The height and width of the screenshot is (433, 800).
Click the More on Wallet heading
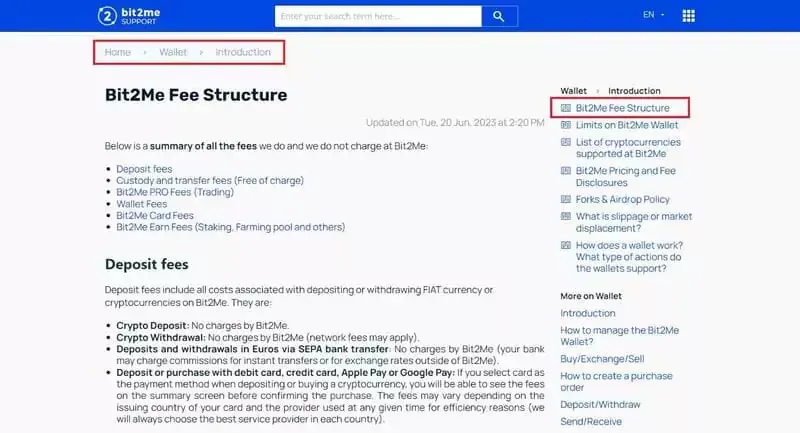[x=591, y=296]
